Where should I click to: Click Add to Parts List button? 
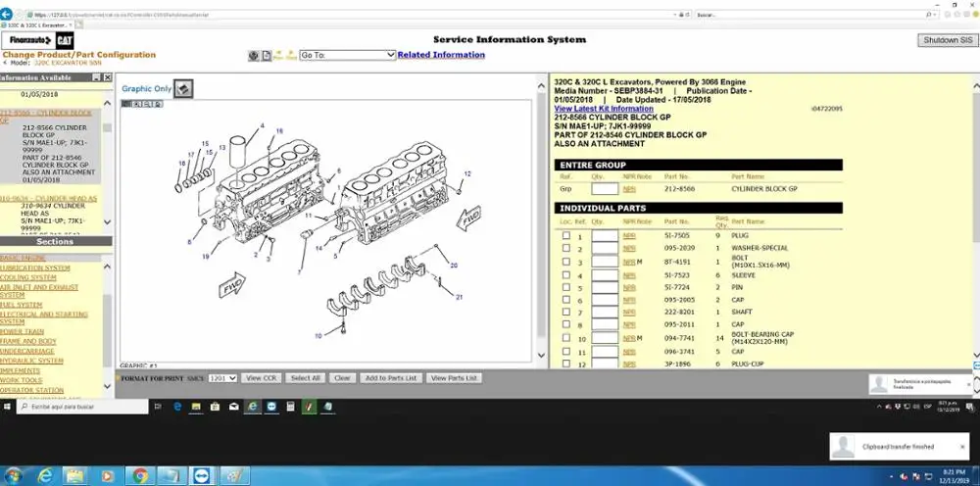tap(391, 378)
